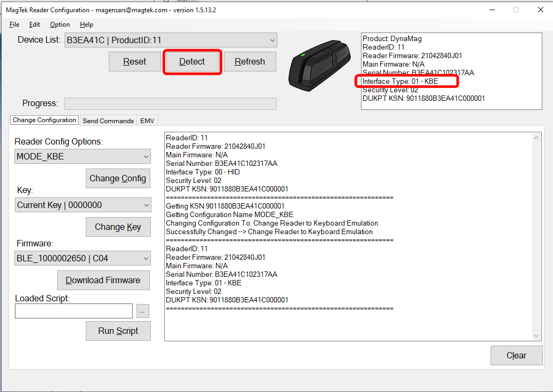Click 'Security Level: 02' in device info panel
Viewport: 553px width, 392px height.
point(390,90)
